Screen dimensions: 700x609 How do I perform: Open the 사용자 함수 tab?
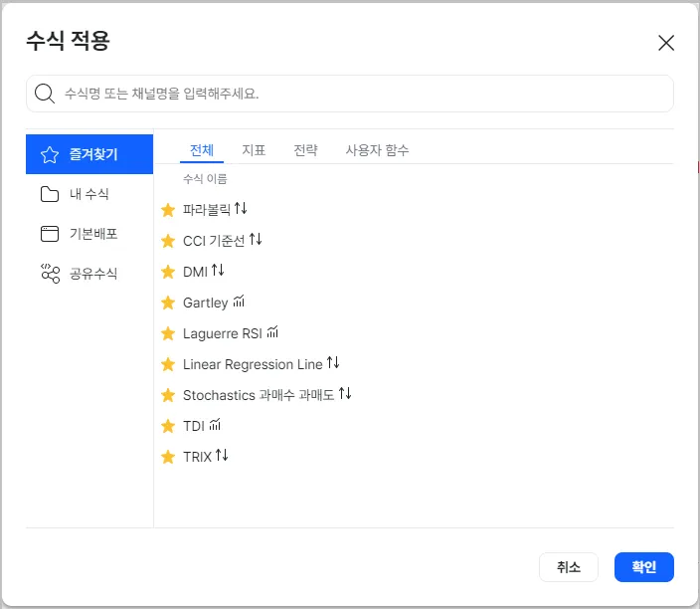tap(377, 150)
